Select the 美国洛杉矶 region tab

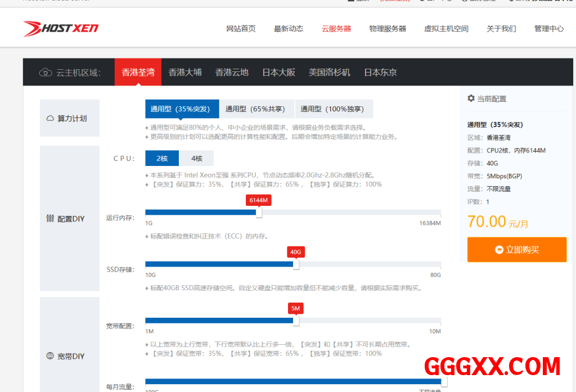(x=329, y=73)
